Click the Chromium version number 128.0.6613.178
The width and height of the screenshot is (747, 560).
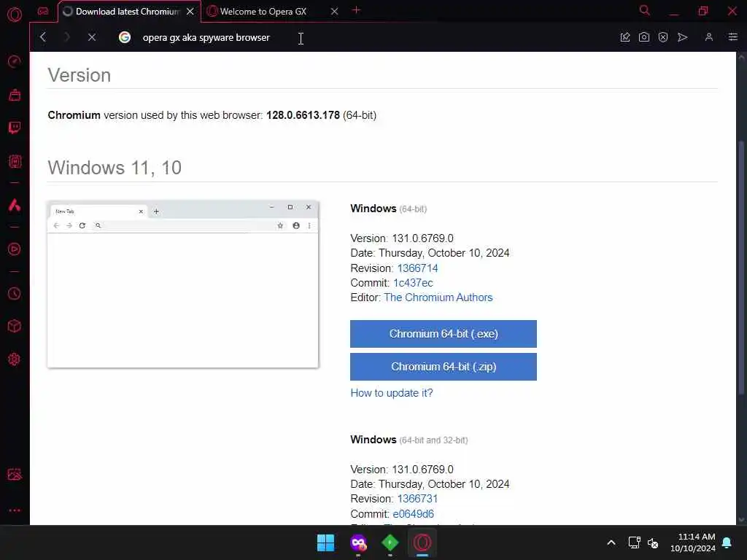[303, 115]
